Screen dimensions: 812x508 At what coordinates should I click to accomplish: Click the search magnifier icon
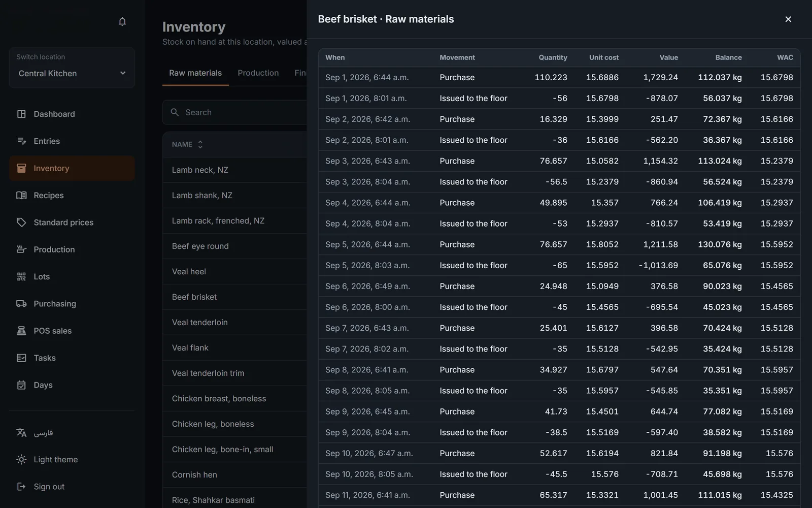[x=175, y=112]
